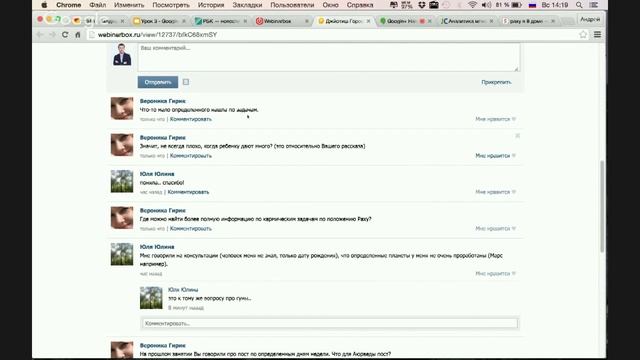
Task: Like the comment about 'информацию по кармическим задачам'
Action: (x=495, y=229)
